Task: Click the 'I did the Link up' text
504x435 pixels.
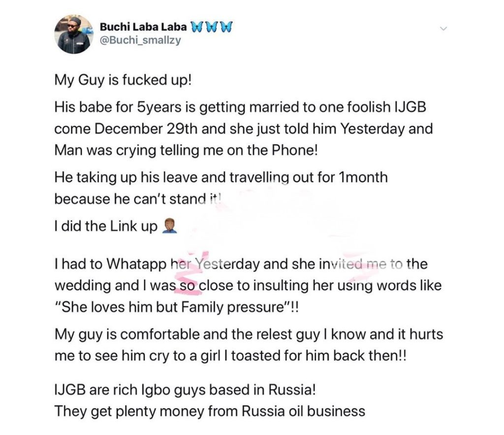Action: pyautogui.click(x=106, y=226)
